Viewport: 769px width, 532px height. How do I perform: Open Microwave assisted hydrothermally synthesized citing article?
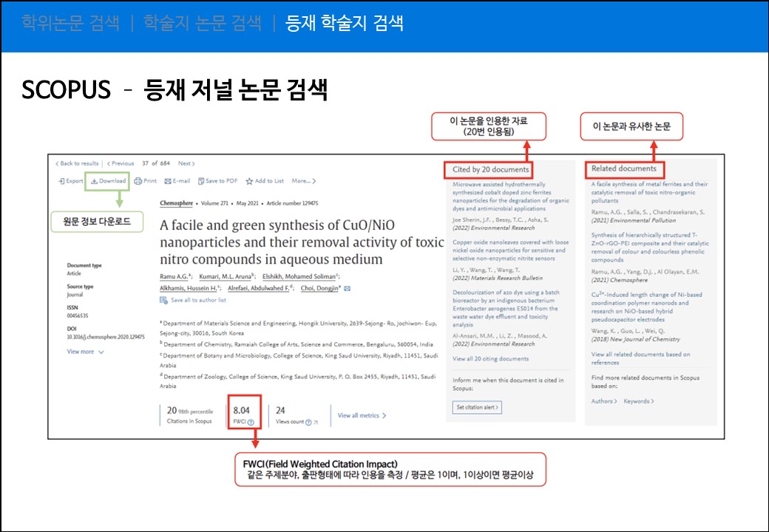[x=510, y=197]
